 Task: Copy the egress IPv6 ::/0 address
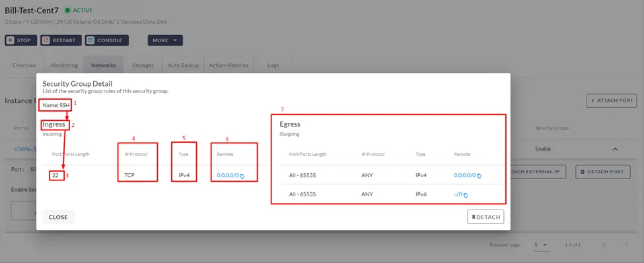(x=466, y=195)
